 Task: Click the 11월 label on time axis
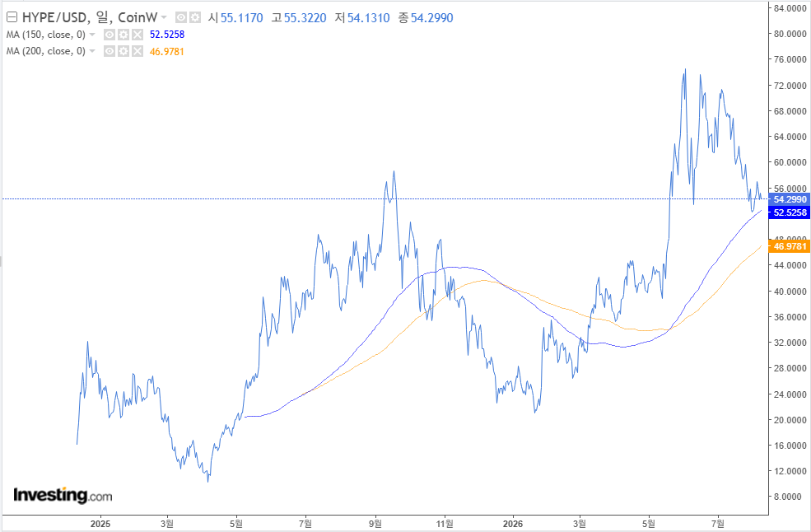pyautogui.click(x=445, y=524)
